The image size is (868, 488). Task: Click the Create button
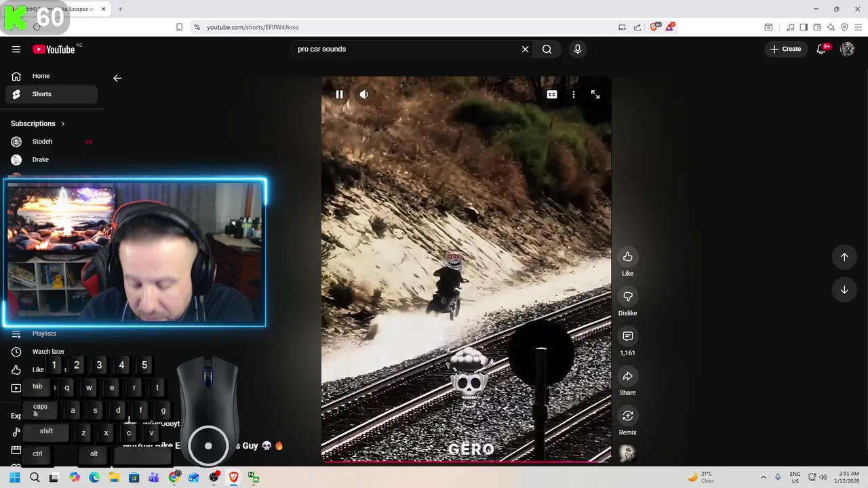coord(785,49)
